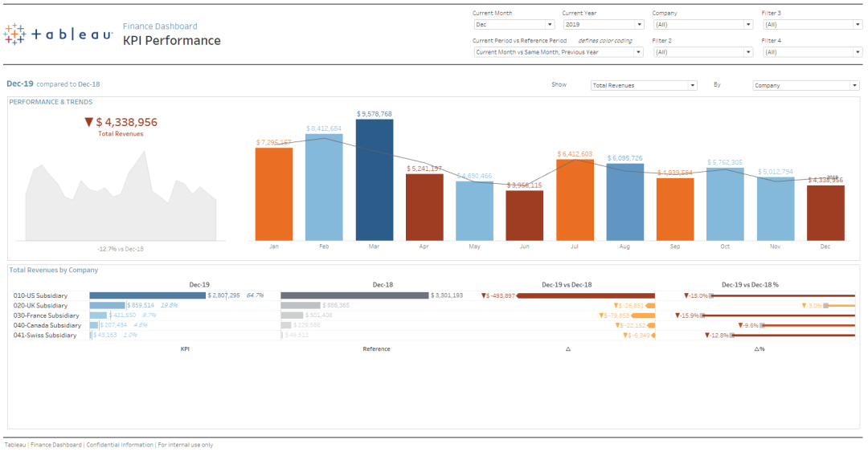Select the Oct bar in monthly chart

[725, 204]
